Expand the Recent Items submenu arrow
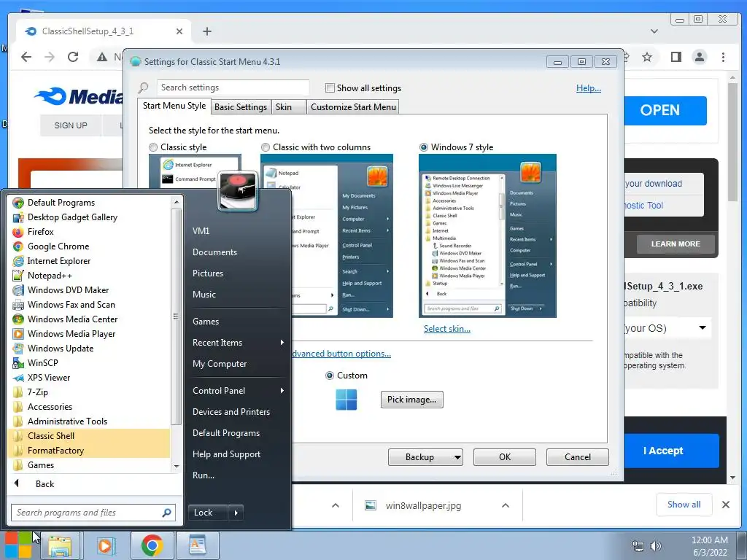 pyautogui.click(x=282, y=343)
